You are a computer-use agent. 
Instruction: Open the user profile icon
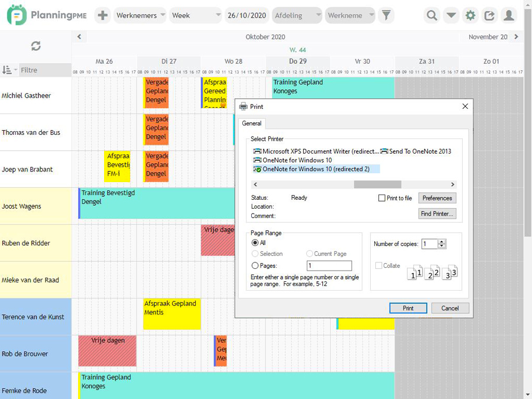tap(509, 15)
